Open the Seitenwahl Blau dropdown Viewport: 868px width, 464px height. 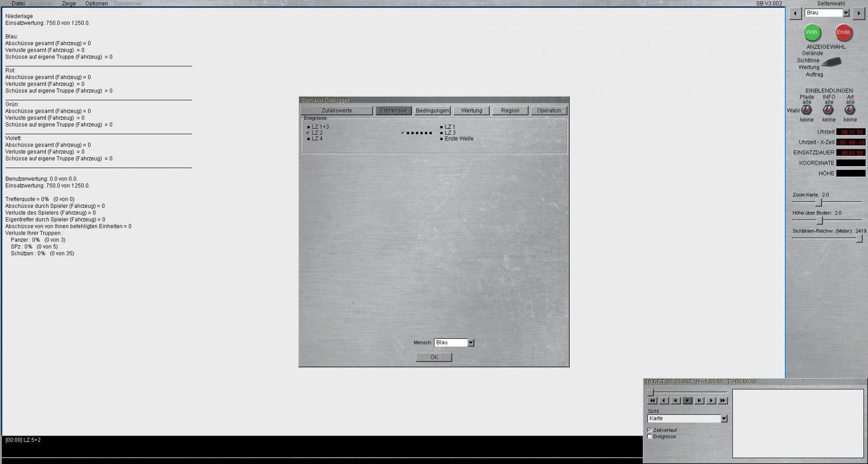pos(846,13)
